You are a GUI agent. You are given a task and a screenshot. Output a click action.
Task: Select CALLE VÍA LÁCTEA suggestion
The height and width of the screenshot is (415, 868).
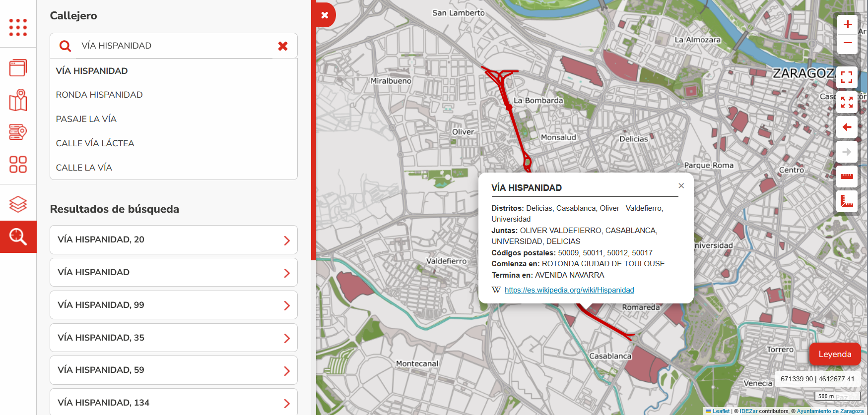[95, 143]
